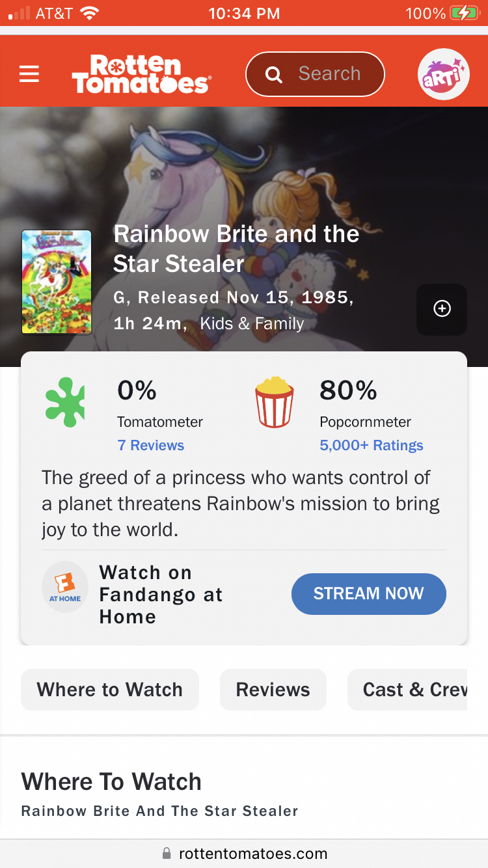The width and height of the screenshot is (488, 868).
Task: Tap the Kids & Family genre label
Action: (252, 324)
